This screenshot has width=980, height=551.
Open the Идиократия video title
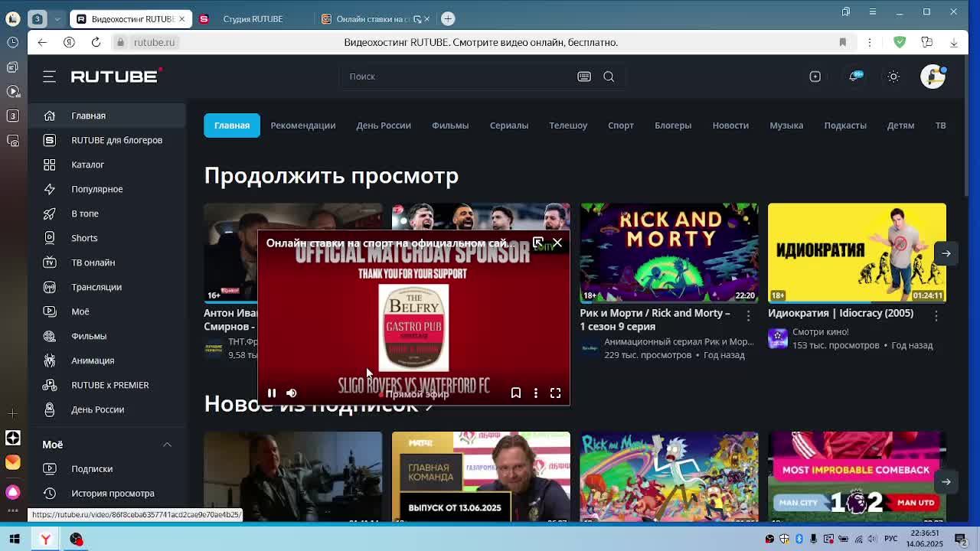click(841, 313)
